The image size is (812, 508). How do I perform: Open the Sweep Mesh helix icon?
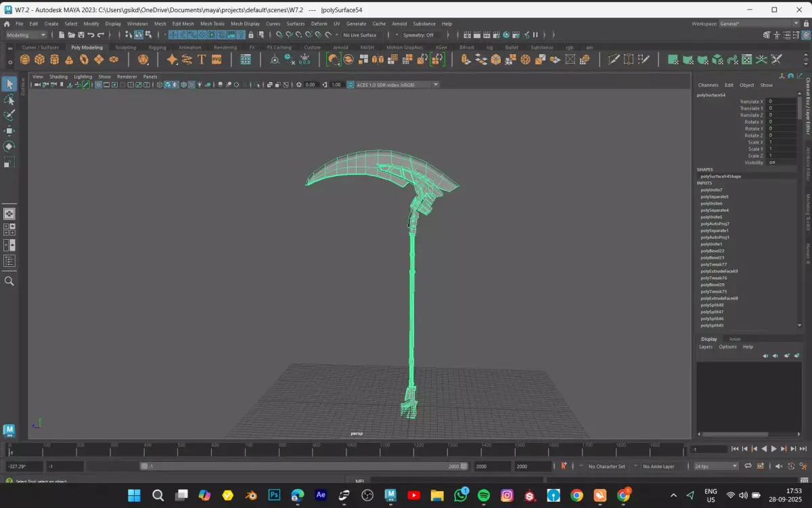pos(187,60)
